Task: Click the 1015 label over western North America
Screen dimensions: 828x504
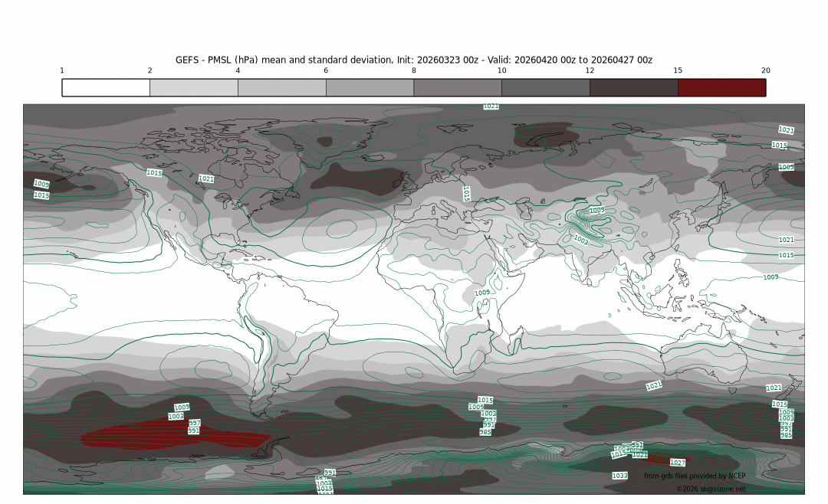Action: 154,173
